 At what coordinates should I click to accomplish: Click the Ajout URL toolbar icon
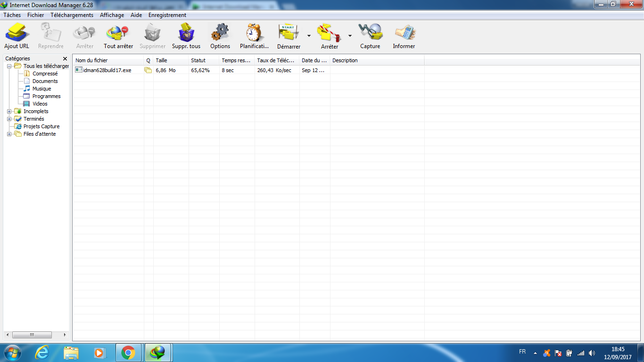point(17,33)
